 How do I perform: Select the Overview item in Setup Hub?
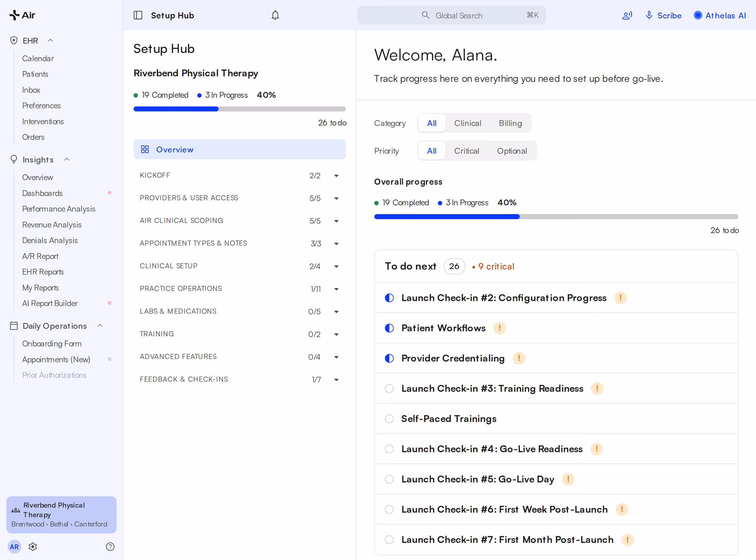click(x=240, y=149)
